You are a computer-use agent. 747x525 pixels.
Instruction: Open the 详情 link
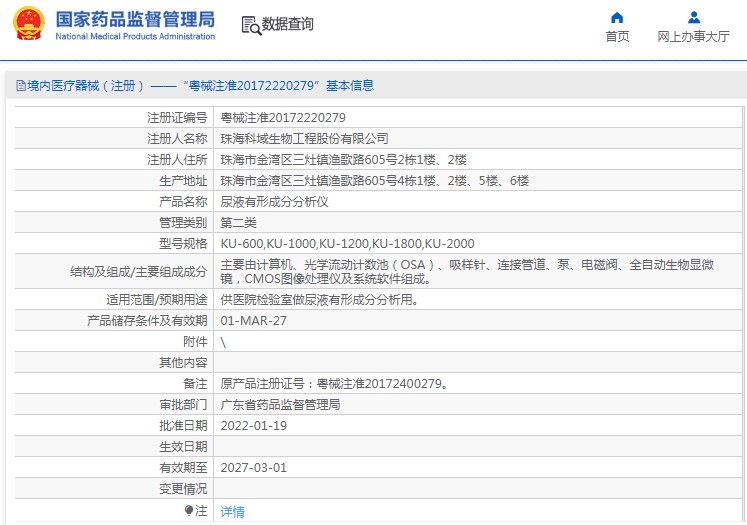(x=232, y=511)
